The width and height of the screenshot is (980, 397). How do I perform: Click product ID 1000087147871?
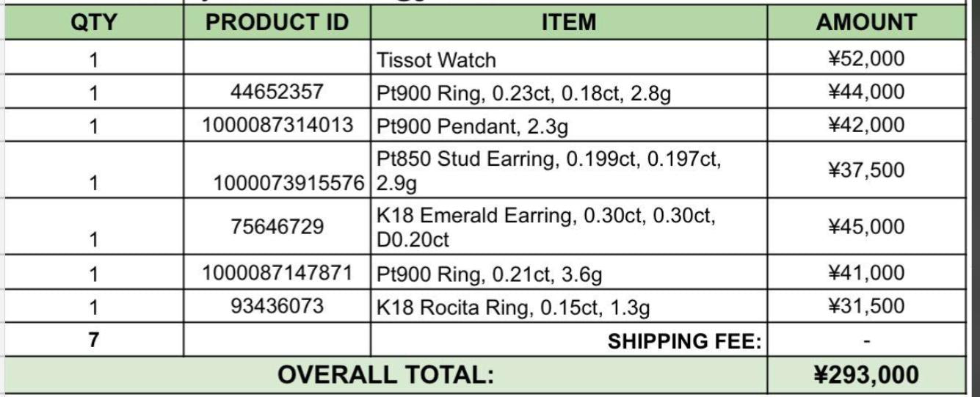pyautogui.click(x=277, y=273)
